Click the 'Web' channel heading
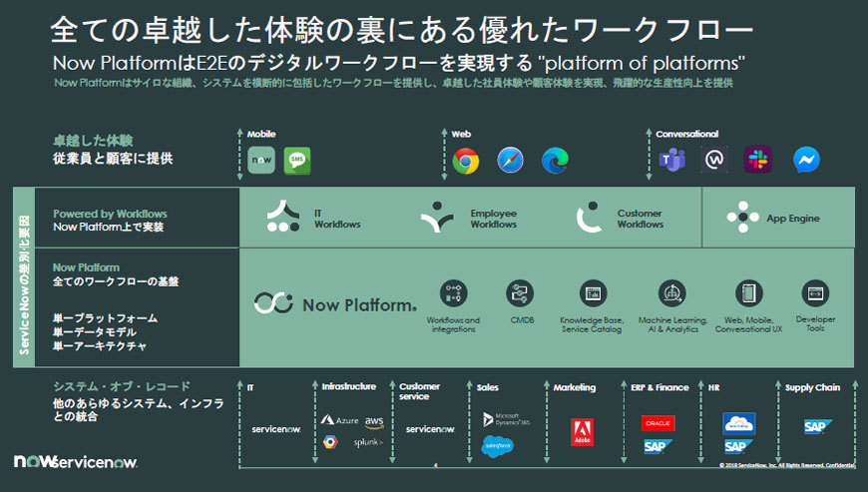 pyautogui.click(x=461, y=134)
